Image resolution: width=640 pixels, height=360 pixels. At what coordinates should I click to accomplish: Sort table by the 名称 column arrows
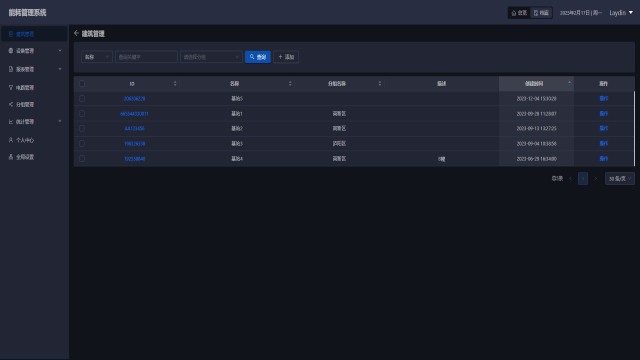point(290,83)
